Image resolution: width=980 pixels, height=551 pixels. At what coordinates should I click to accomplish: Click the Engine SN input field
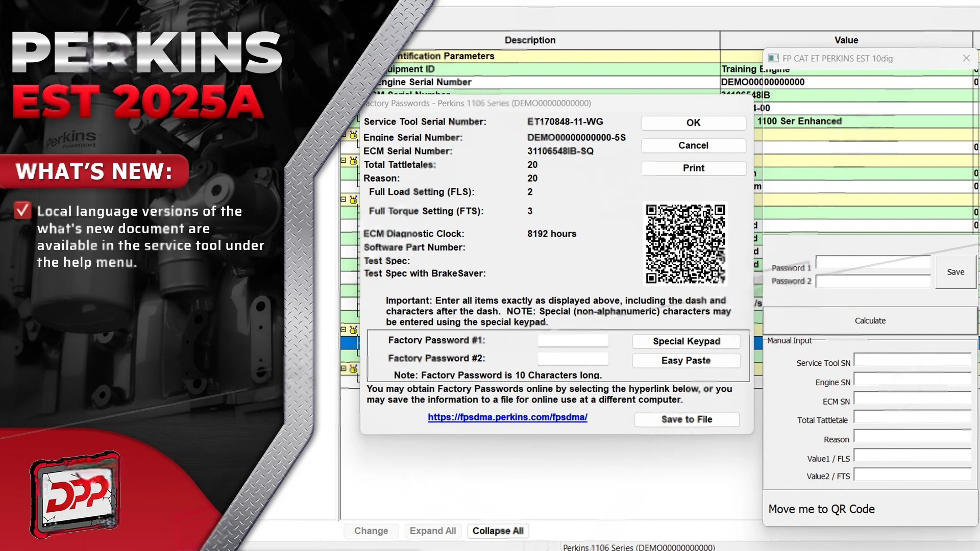tap(913, 379)
